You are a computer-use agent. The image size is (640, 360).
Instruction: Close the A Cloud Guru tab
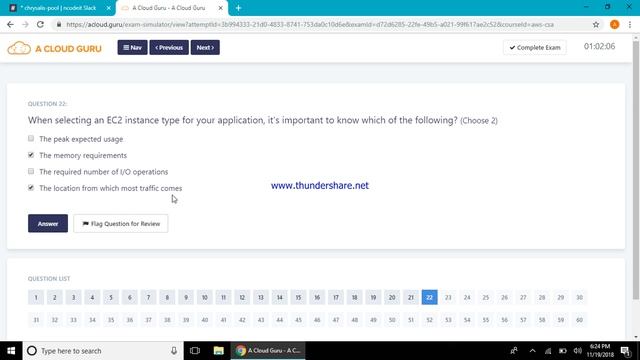(x=220, y=8)
